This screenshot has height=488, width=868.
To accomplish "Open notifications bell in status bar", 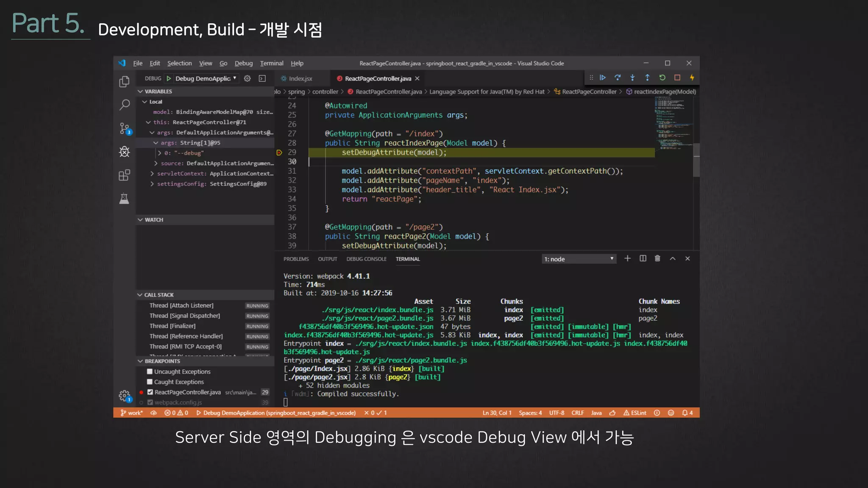I will point(687,413).
